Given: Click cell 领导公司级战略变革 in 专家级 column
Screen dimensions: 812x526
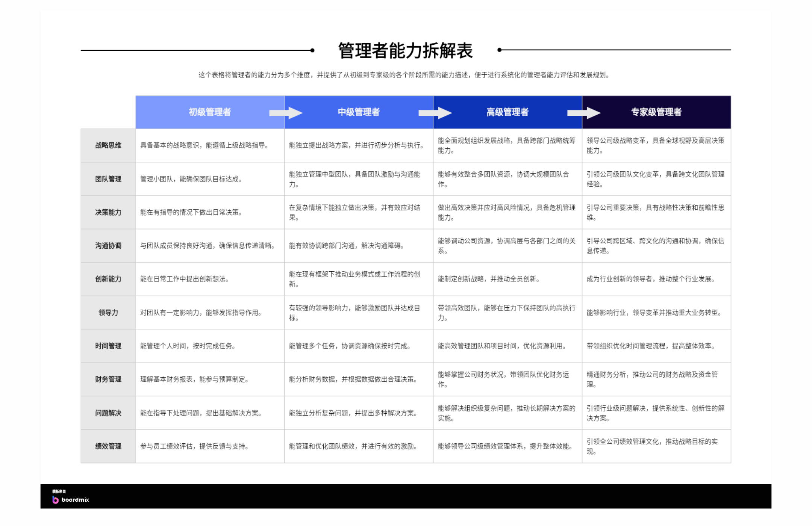Looking at the screenshot, I should coord(657,145).
